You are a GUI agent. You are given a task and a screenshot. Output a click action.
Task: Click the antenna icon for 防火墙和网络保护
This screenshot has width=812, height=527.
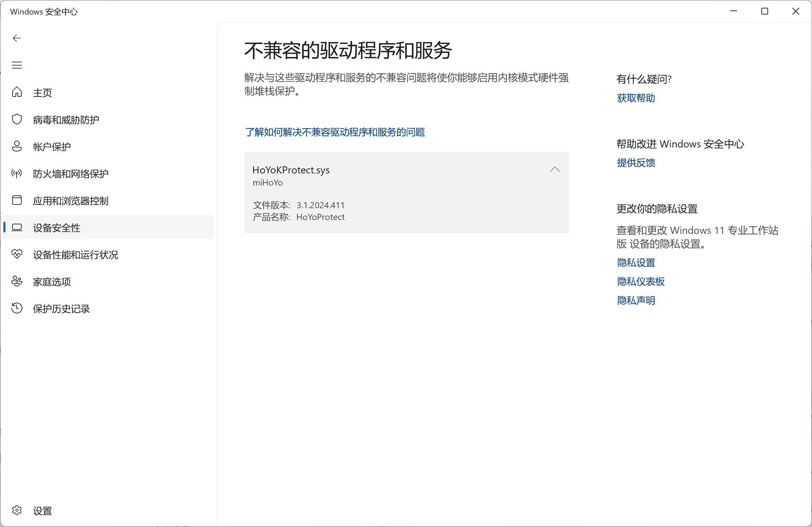click(17, 173)
